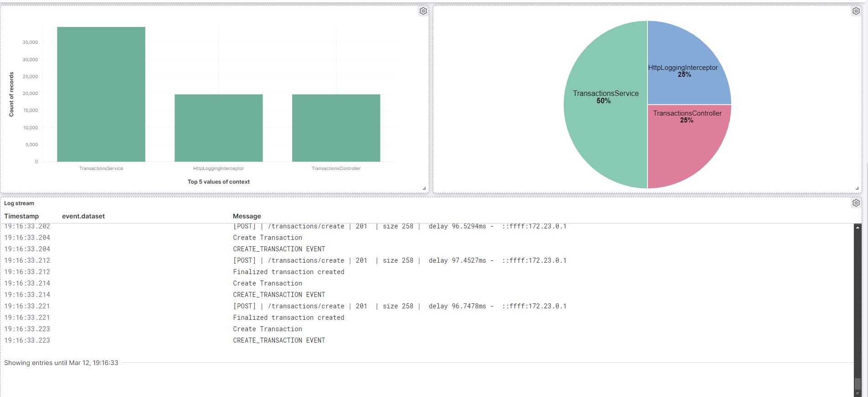Click the event.dataset column header

(x=84, y=216)
